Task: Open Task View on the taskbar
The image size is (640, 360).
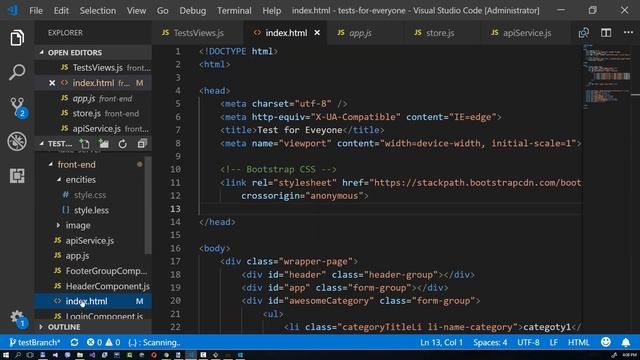Action: (x=30, y=355)
